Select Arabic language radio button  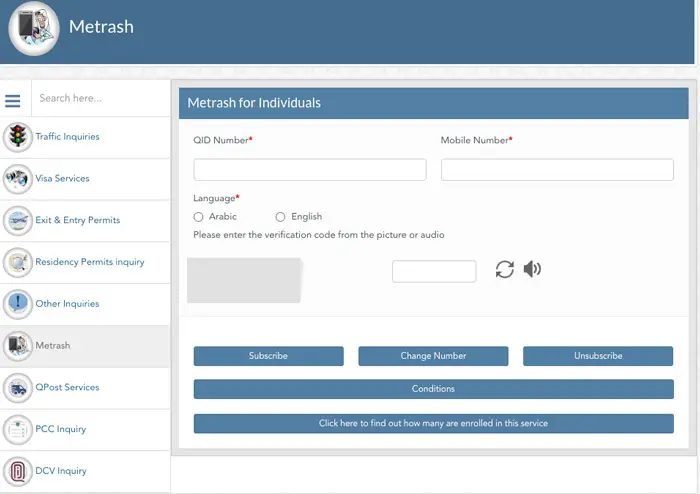point(198,217)
